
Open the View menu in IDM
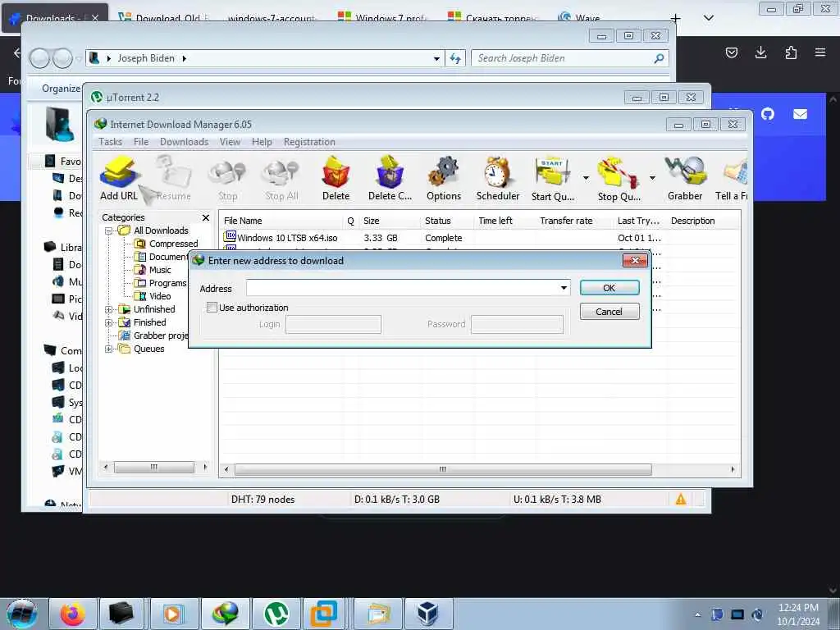pyautogui.click(x=230, y=142)
